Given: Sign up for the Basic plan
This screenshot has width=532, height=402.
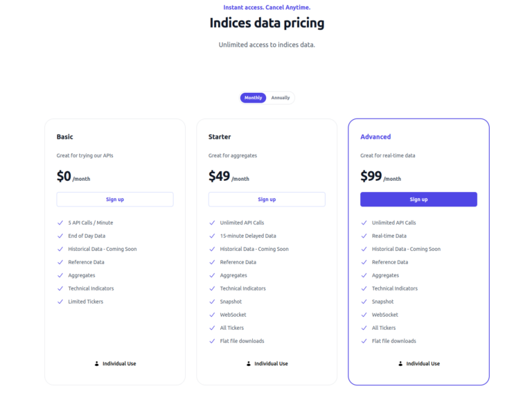Looking at the screenshot, I should 115,200.
